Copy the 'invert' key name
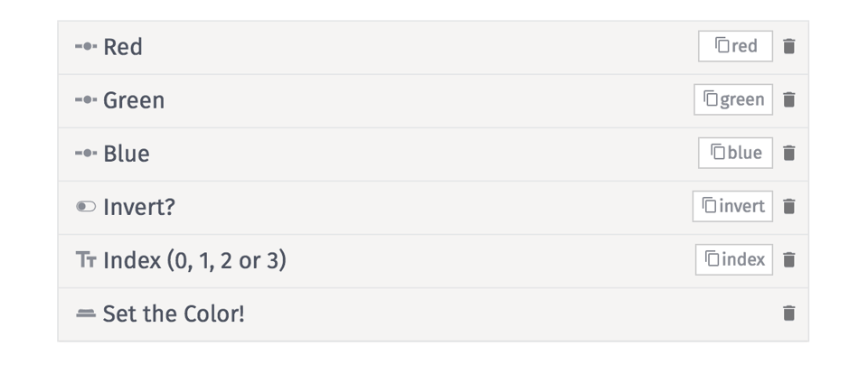Screen dimensions: 868x365 point(732,206)
